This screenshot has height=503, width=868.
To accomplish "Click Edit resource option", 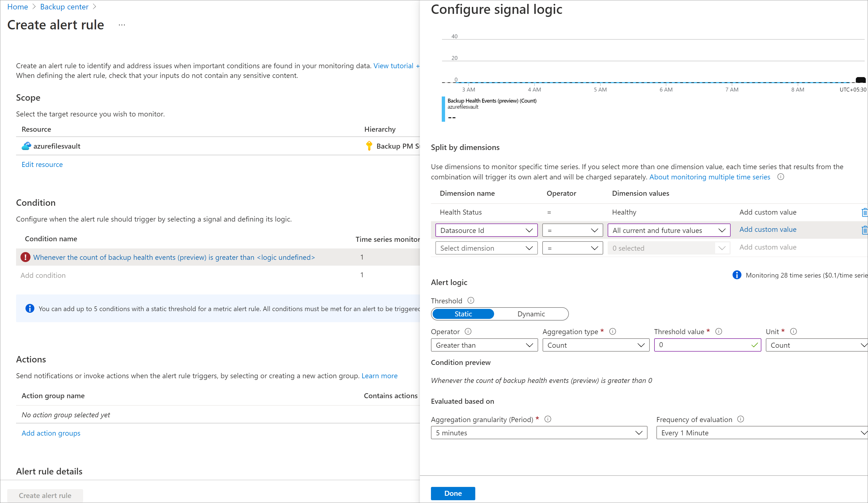I will [42, 164].
